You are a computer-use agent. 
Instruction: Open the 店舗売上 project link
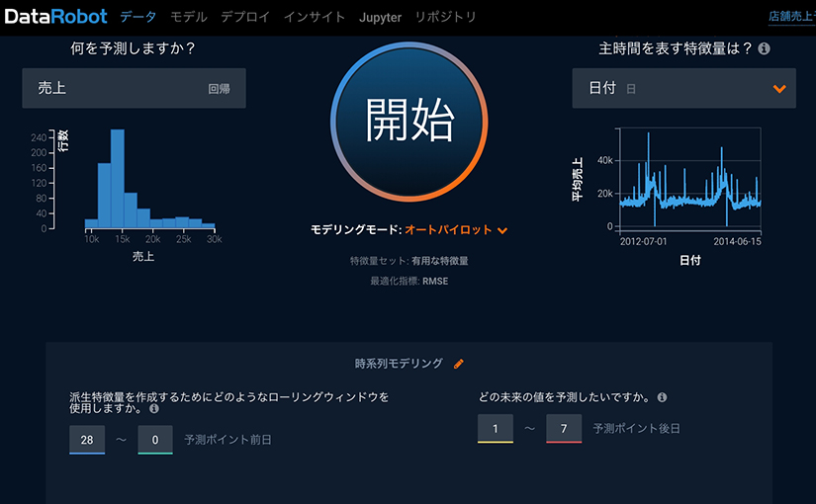click(792, 17)
